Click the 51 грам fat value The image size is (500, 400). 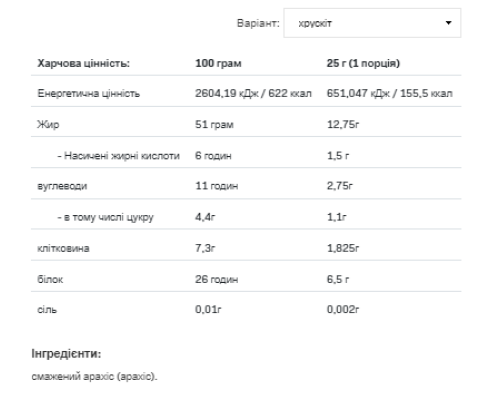point(214,124)
